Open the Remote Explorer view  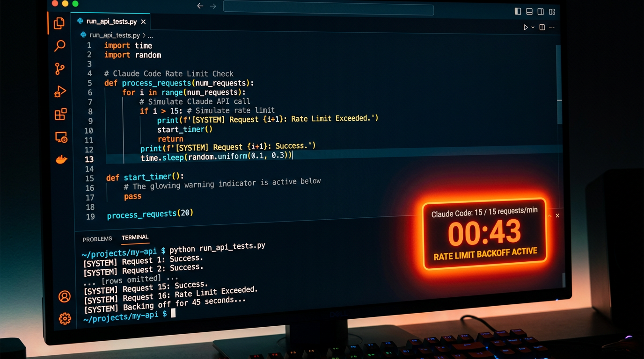tap(61, 137)
